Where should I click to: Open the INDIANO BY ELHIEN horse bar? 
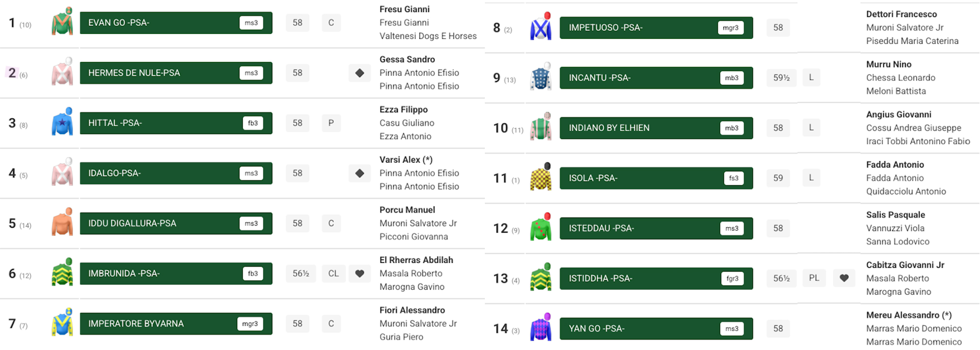pos(637,128)
